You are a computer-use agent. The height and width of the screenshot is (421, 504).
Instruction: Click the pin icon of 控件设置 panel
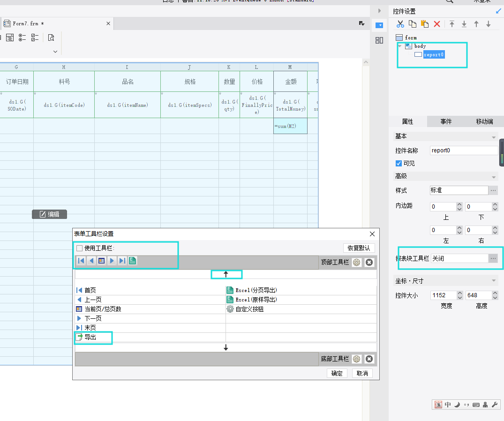tap(498, 11)
